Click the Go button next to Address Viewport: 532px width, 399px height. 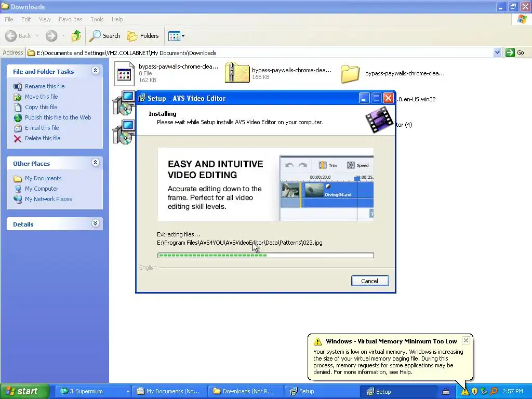tap(515, 52)
